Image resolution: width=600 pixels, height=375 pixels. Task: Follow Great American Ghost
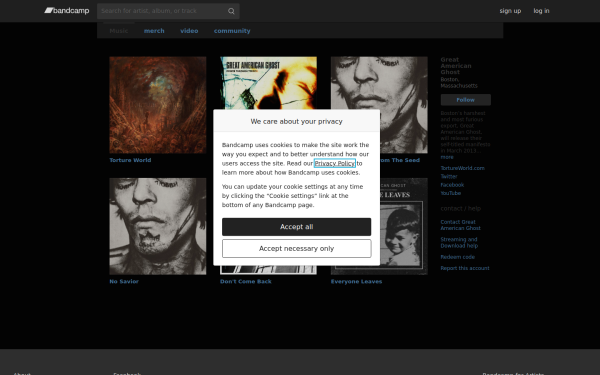pyautogui.click(x=465, y=99)
